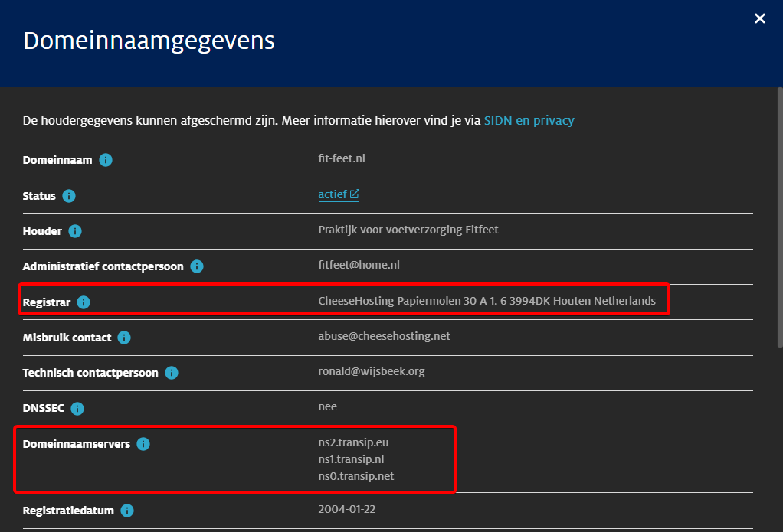Show info for the Houder field
This screenshot has height=532, width=783.
(x=75, y=231)
